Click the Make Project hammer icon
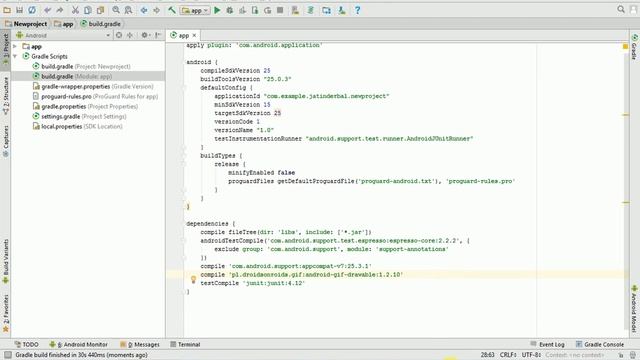This screenshot has height=360, width=640. pos(172,10)
